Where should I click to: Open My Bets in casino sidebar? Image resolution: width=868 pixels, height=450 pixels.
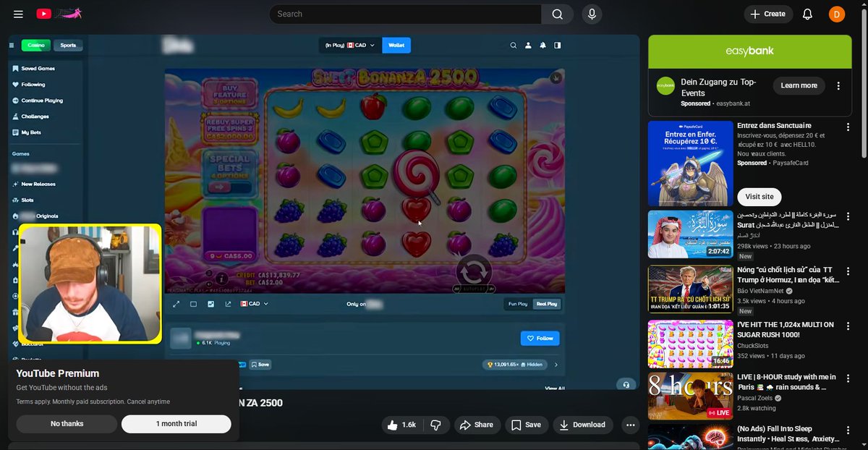26,132
